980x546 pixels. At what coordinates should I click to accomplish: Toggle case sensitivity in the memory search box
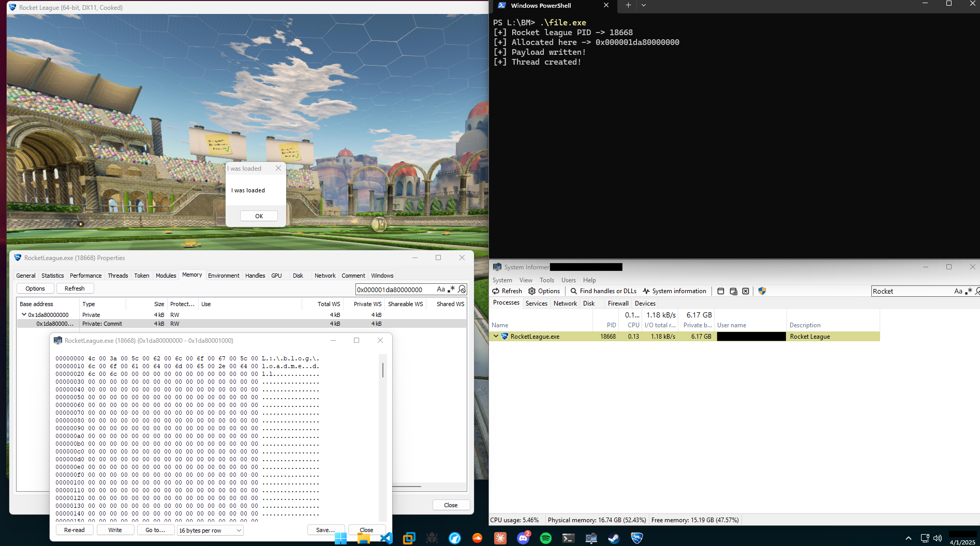pyautogui.click(x=441, y=290)
